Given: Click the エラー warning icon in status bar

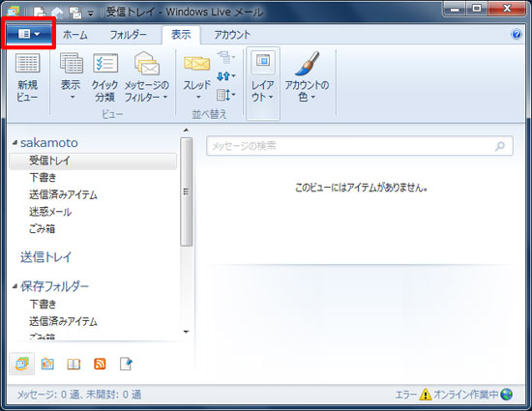Looking at the screenshot, I should [x=426, y=395].
